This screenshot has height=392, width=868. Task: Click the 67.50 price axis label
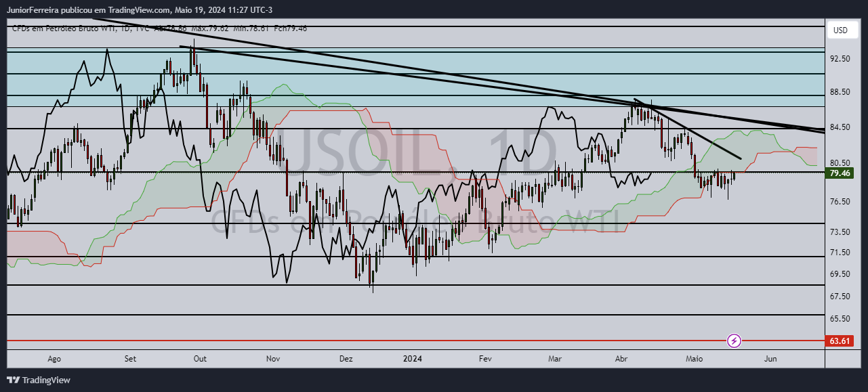coord(840,297)
